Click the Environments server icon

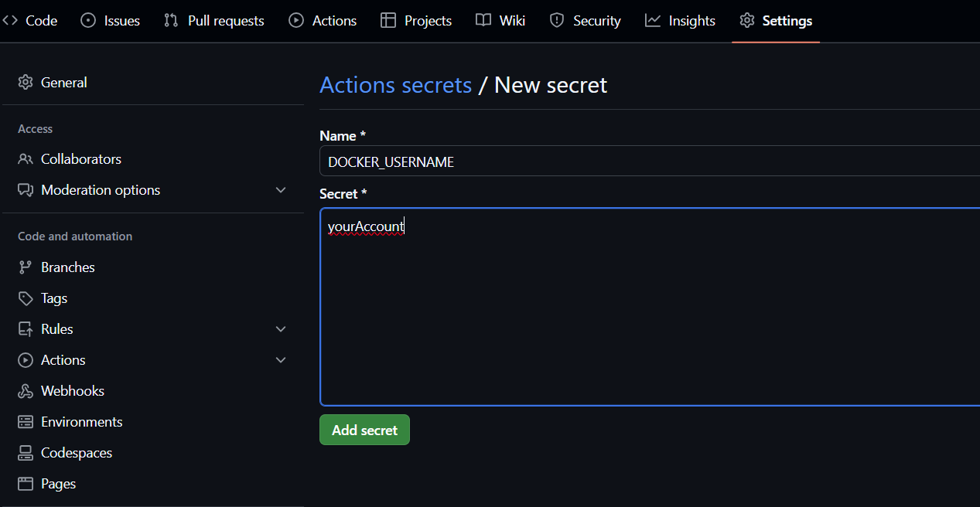(x=26, y=422)
